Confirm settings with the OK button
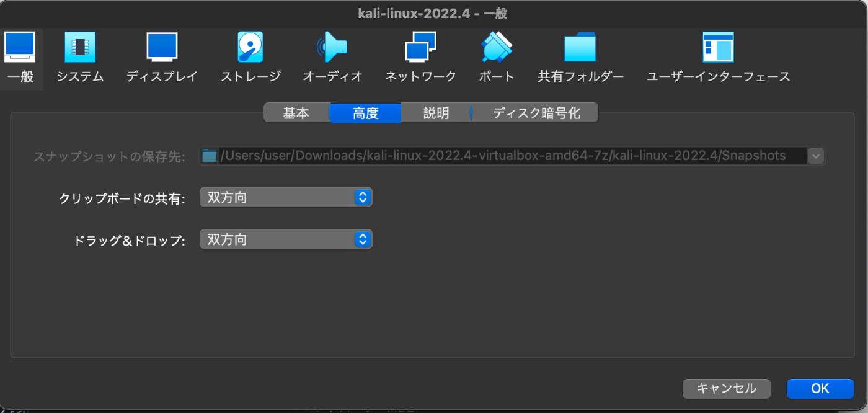The height and width of the screenshot is (413, 868). (x=820, y=389)
